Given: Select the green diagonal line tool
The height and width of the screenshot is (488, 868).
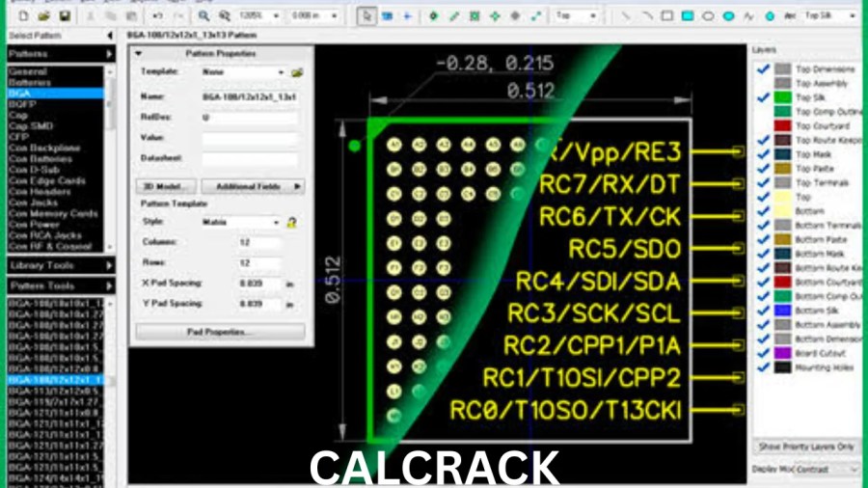Looking at the screenshot, I should pyautogui.click(x=454, y=16).
